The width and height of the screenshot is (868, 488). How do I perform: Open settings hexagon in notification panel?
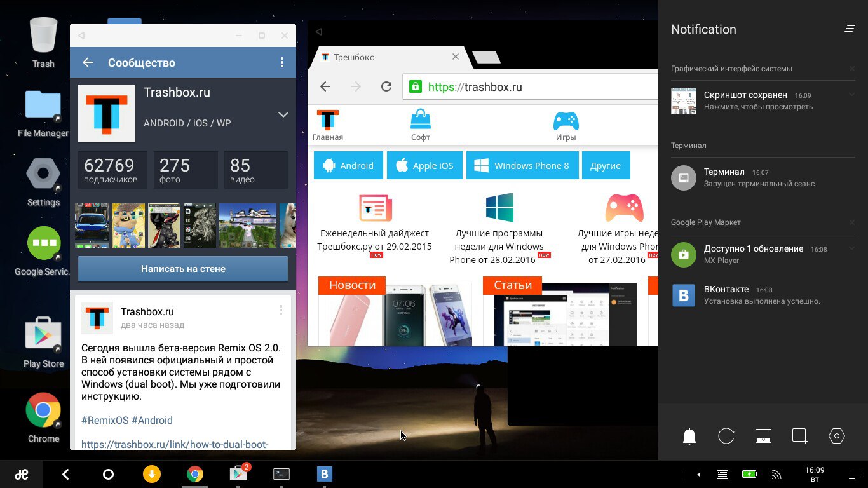pyautogui.click(x=837, y=436)
